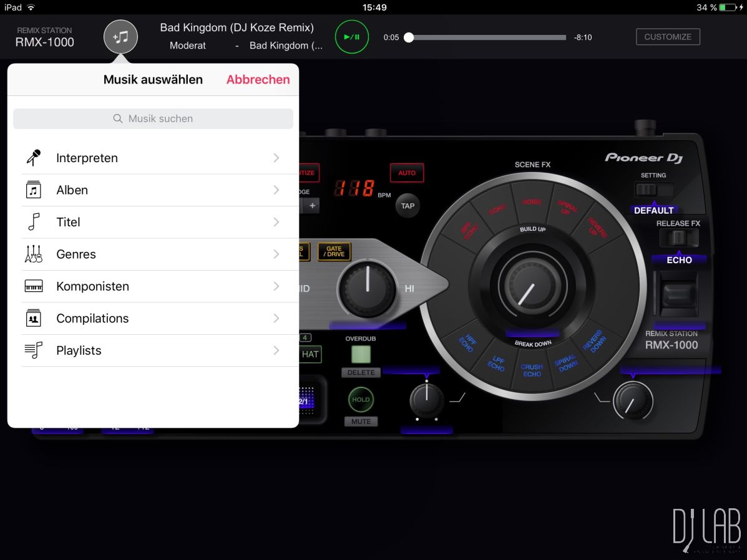This screenshot has width=747, height=560.
Task: Click the Compilations people icon
Action: (33, 318)
